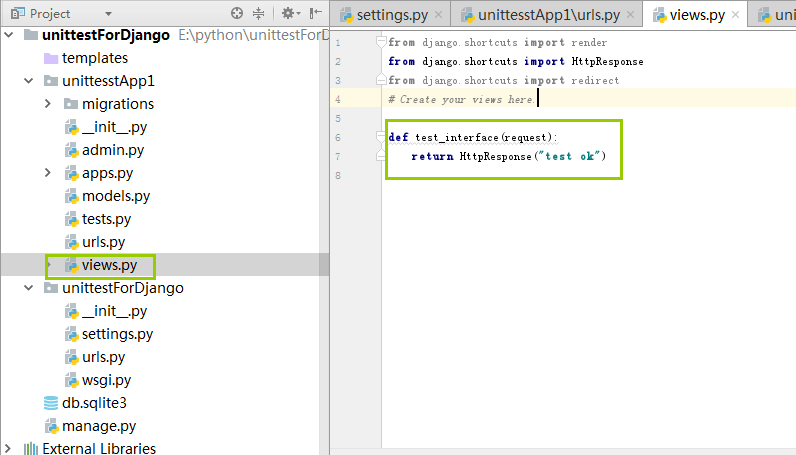Click the 'Create your views here' comment
This screenshot has height=455, width=796.
point(461,100)
